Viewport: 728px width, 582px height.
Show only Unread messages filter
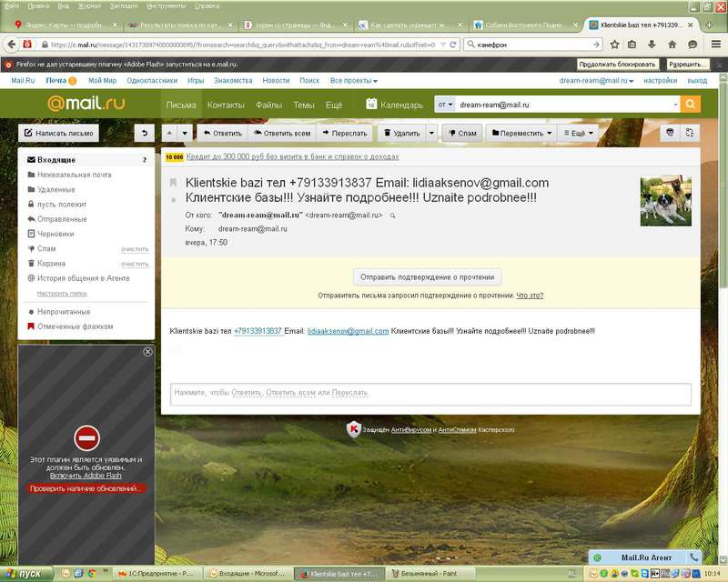[x=63, y=311]
